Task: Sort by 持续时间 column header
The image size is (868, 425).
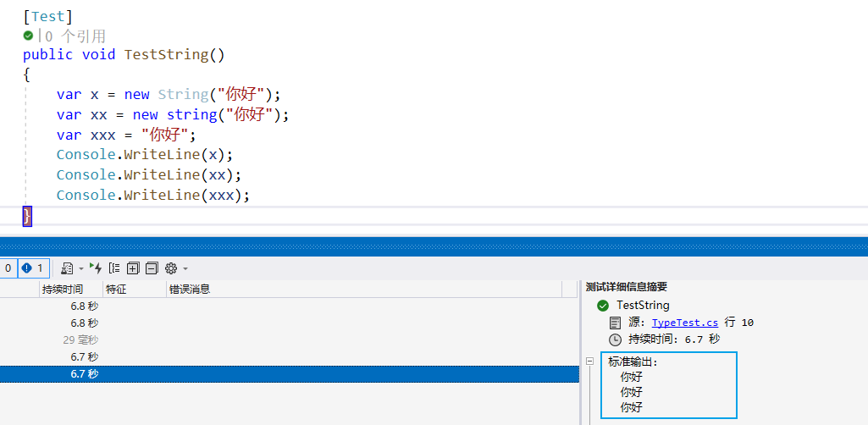Action: point(71,289)
